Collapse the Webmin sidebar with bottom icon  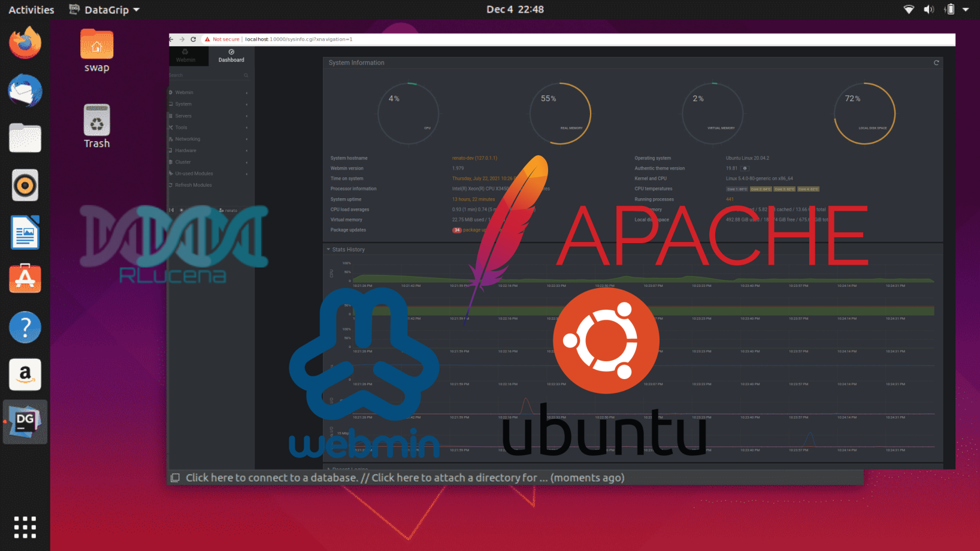click(171, 210)
